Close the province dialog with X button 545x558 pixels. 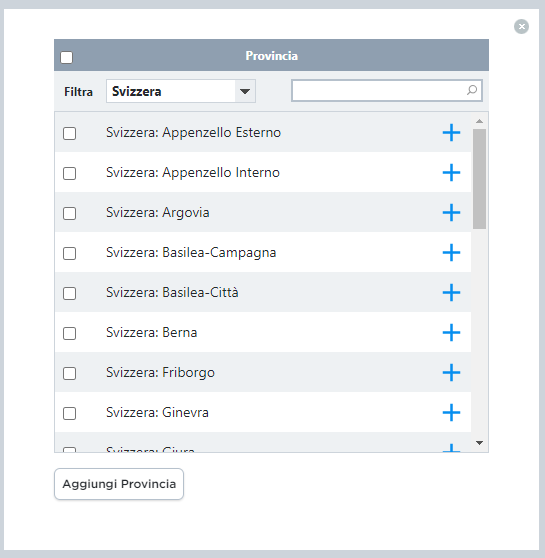(x=522, y=27)
